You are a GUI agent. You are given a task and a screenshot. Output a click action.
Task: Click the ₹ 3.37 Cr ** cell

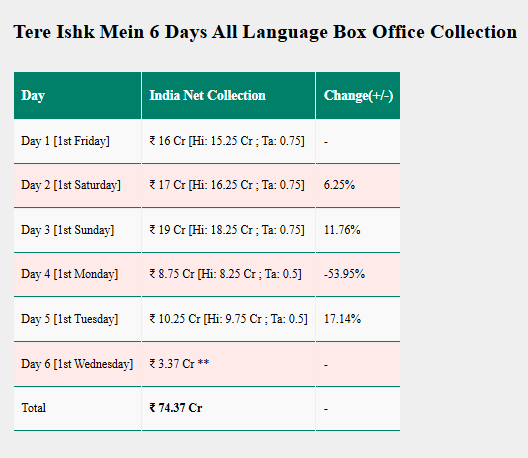(x=228, y=364)
